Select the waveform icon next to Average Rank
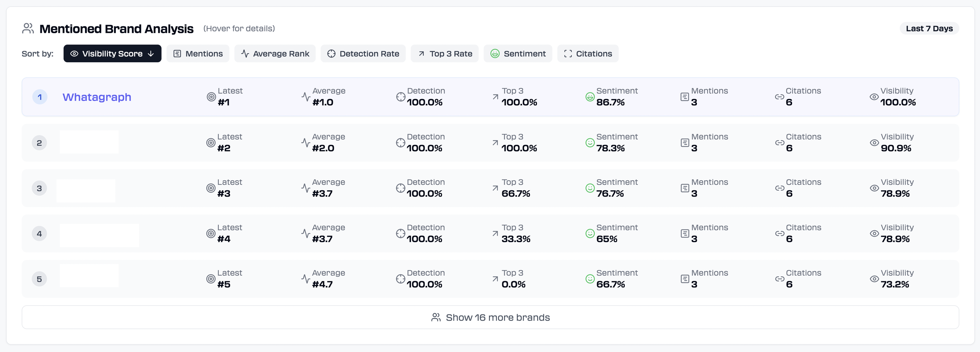This screenshot has width=980, height=352. 306,97
